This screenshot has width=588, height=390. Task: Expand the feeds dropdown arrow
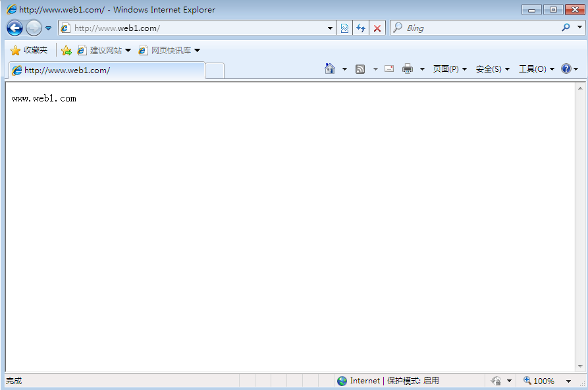point(375,69)
